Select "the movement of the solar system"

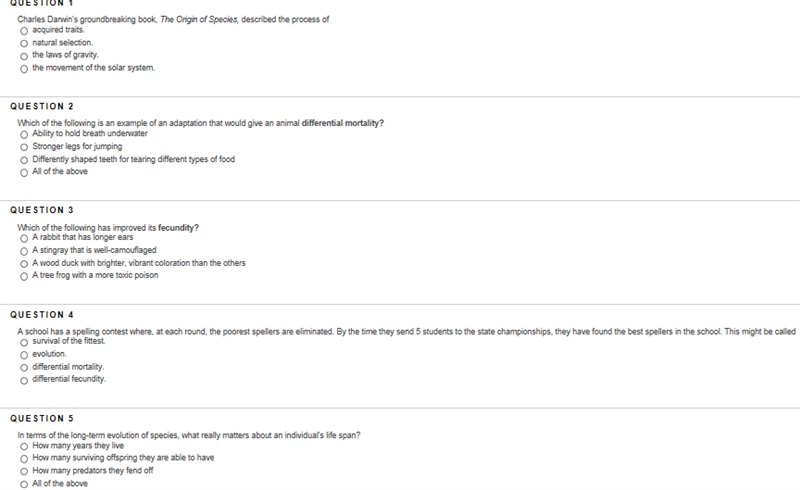[24, 69]
